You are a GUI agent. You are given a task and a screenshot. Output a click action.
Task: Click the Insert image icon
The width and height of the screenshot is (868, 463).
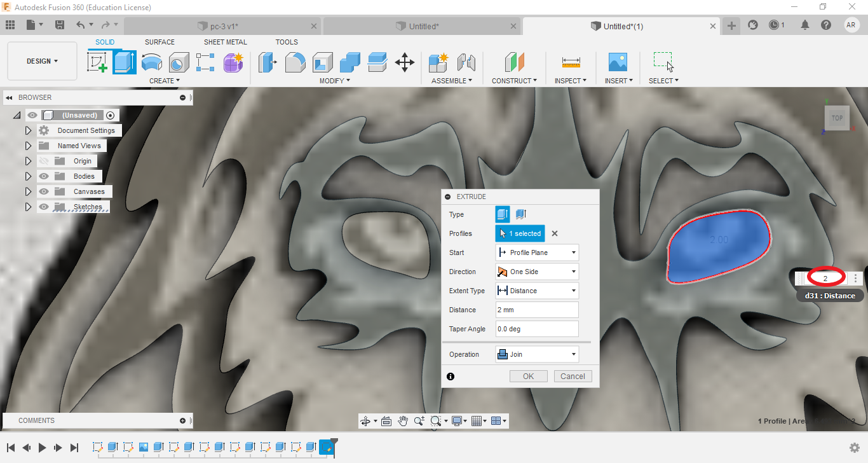coord(618,62)
